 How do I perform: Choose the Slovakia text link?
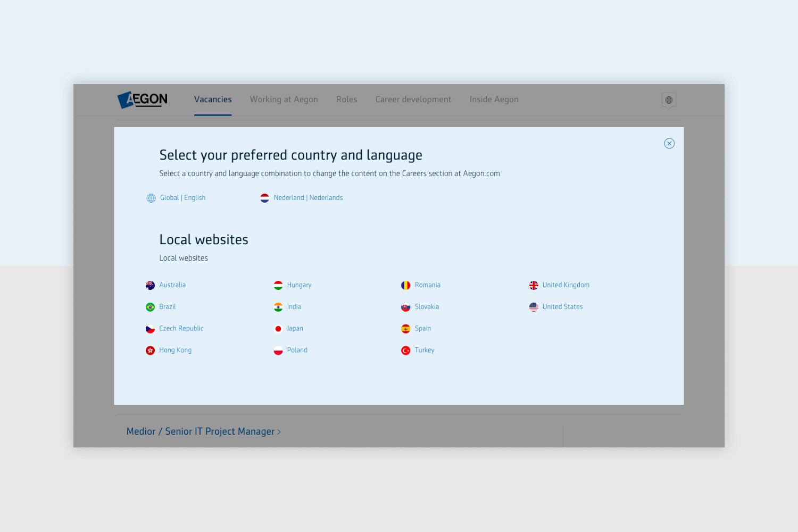[x=427, y=307]
